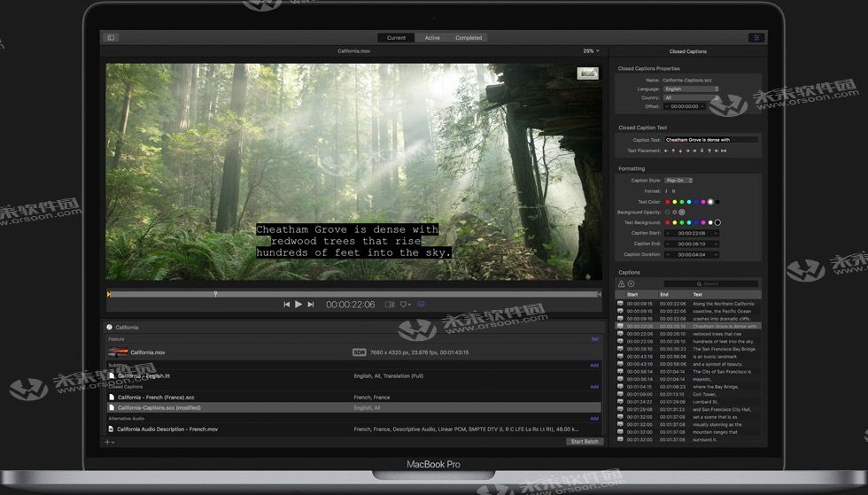Image resolution: width=868 pixels, height=495 pixels.
Task: Open the 25% preview zoom menu
Action: pos(590,50)
